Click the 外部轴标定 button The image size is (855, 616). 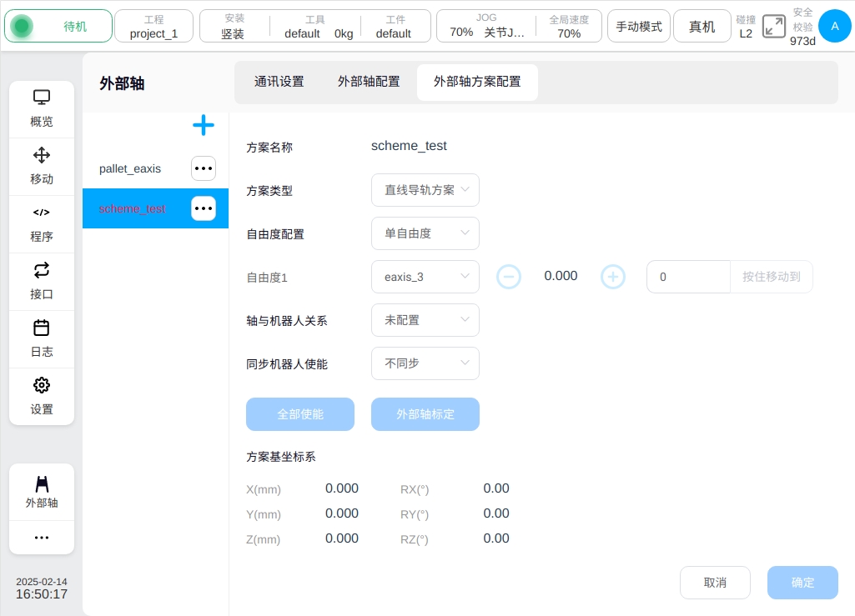point(425,414)
